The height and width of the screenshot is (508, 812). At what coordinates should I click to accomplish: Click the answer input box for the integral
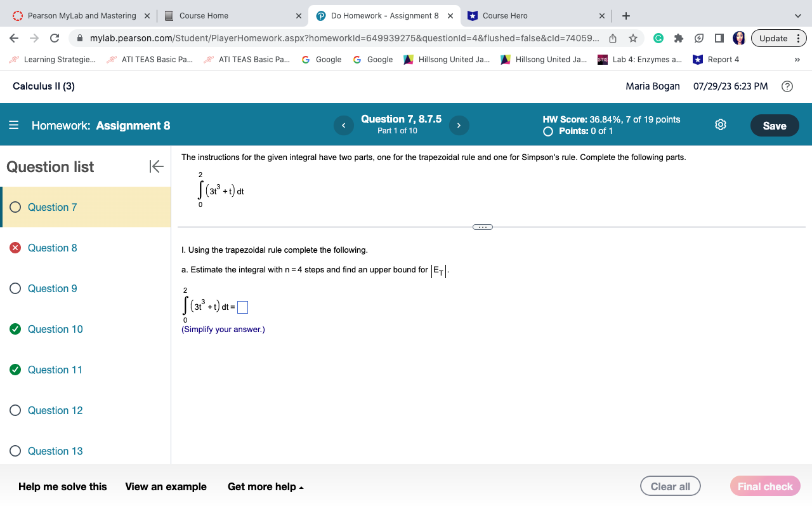click(242, 307)
